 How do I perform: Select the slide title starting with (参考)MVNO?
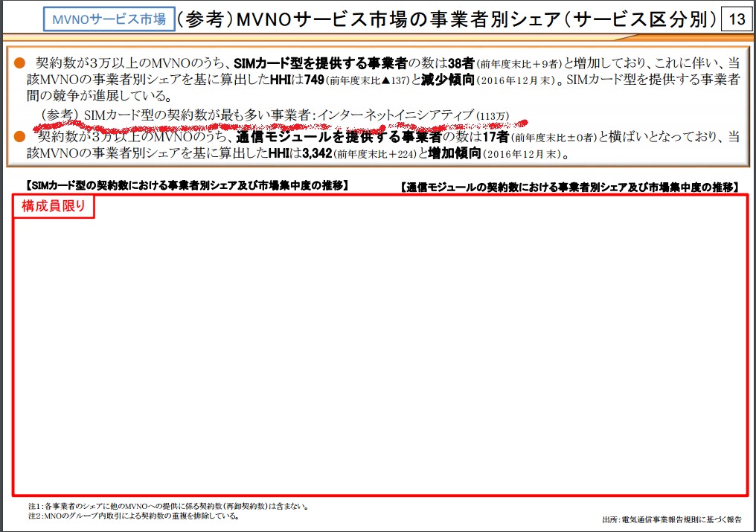click(x=446, y=19)
